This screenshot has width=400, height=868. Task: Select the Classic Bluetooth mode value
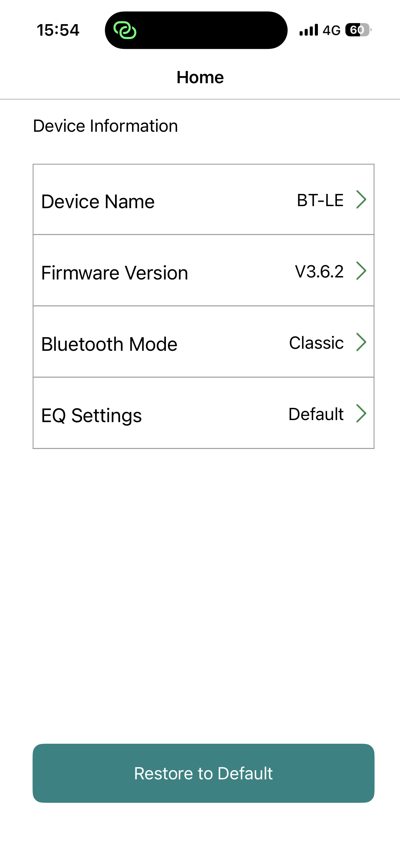click(x=316, y=343)
